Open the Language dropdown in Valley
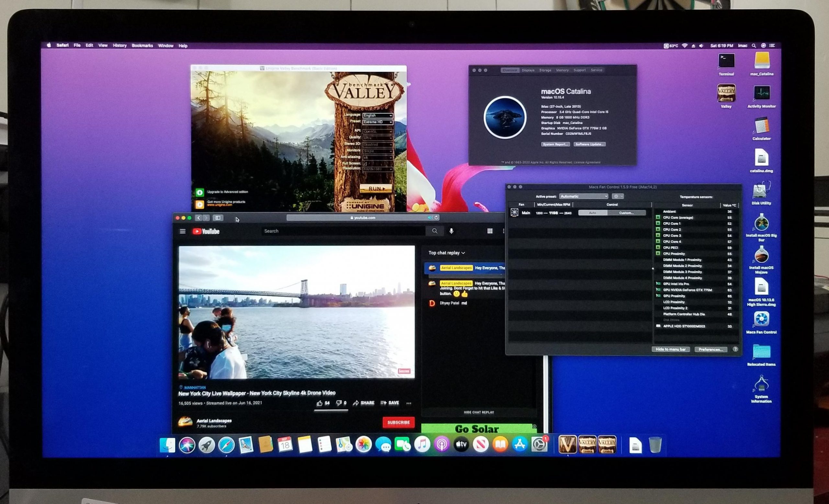 378,115
